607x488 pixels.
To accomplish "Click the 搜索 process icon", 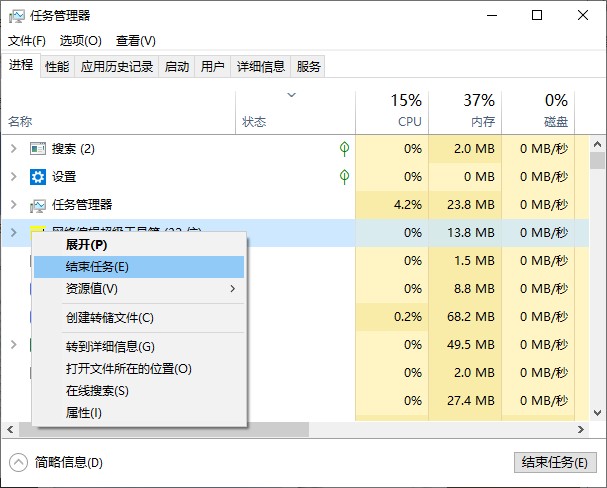I will tap(38, 149).
